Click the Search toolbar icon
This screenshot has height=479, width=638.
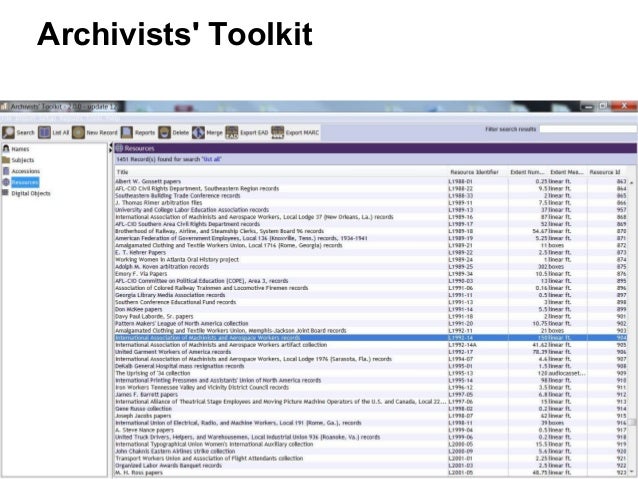8,132
